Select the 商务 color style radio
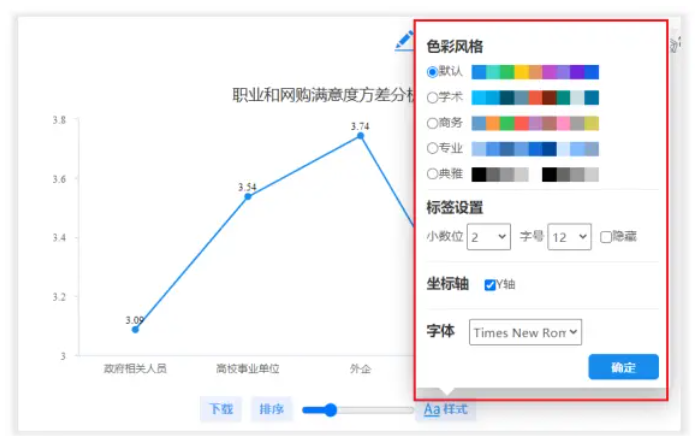Image resolution: width=699 pixels, height=436 pixels. tap(432, 124)
